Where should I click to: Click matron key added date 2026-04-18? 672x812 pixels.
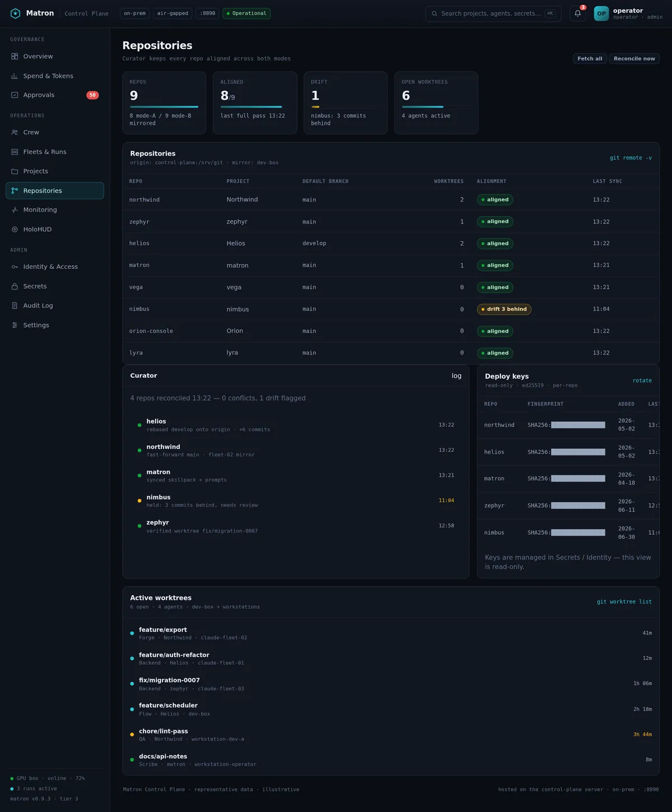pyautogui.click(x=627, y=479)
